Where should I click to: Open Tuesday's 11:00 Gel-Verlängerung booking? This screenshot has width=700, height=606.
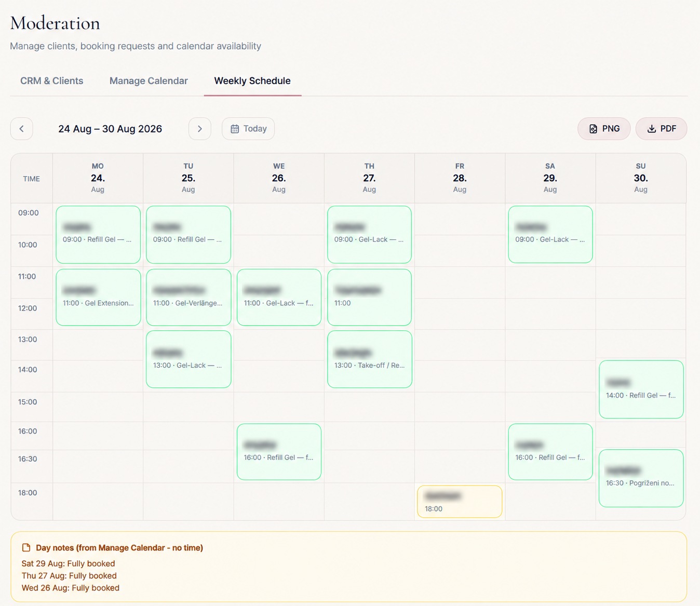pos(189,298)
